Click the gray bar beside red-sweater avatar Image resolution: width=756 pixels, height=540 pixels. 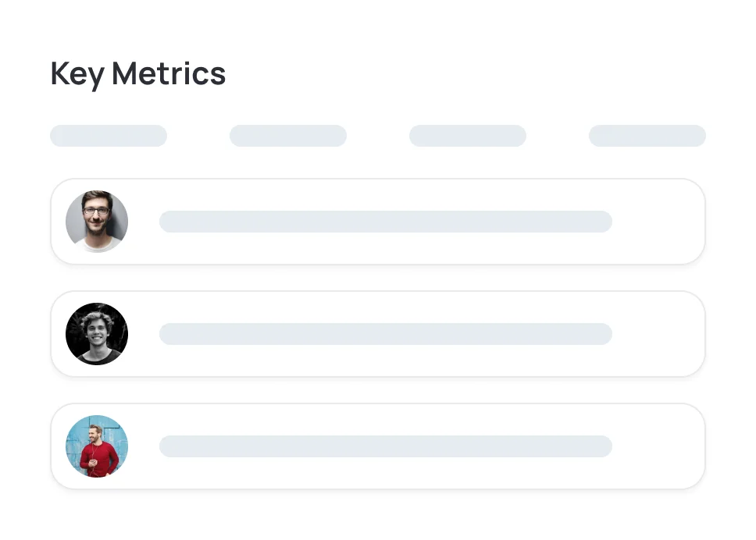[386, 446]
